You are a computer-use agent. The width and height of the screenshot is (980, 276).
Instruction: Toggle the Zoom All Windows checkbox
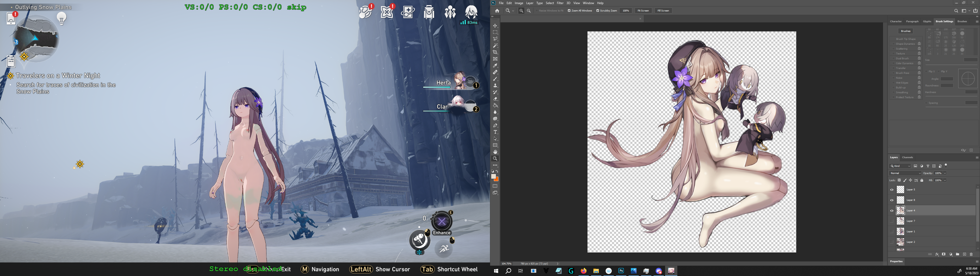(569, 11)
